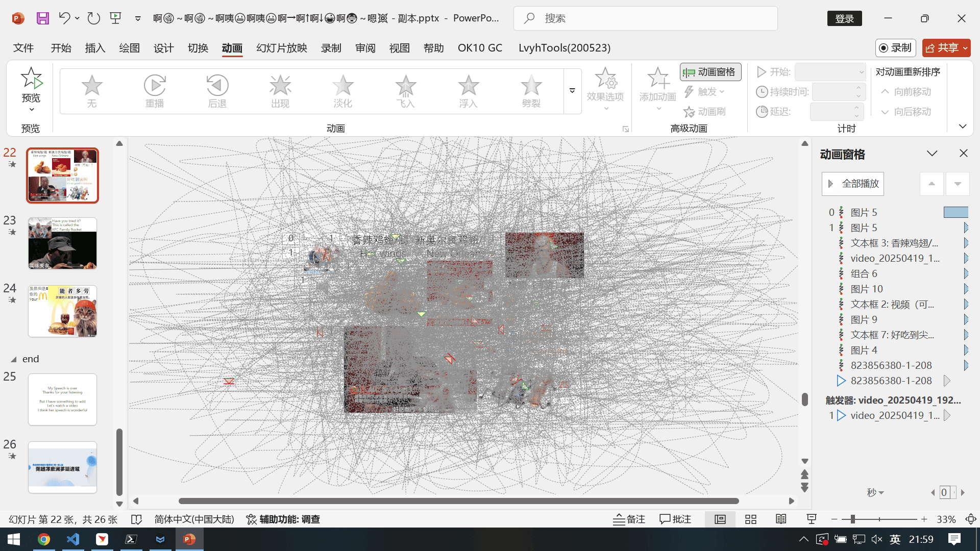Click the Play All button
This screenshot has height=551, width=980.
pyautogui.click(x=853, y=184)
